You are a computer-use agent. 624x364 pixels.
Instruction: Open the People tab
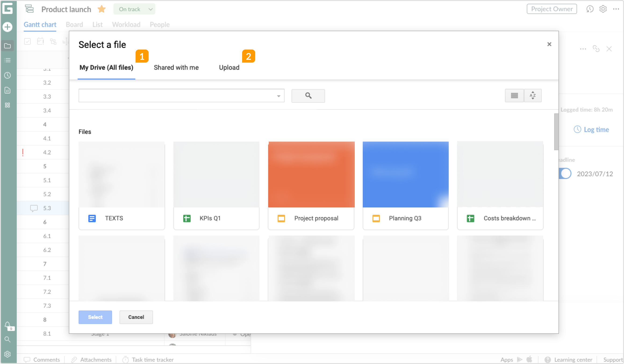pos(160,25)
